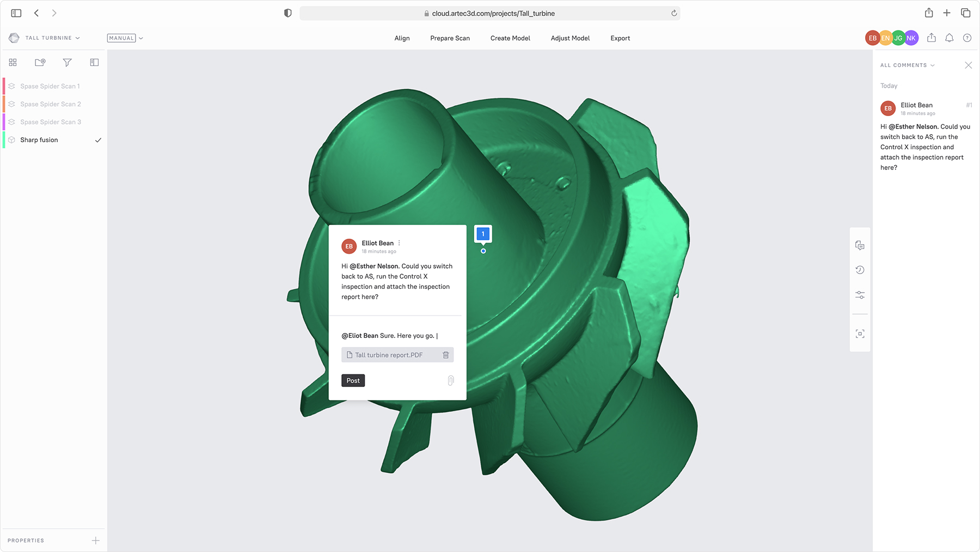Open the filter funnel icon
This screenshot has width=980, height=552.
click(x=67, y=63)
